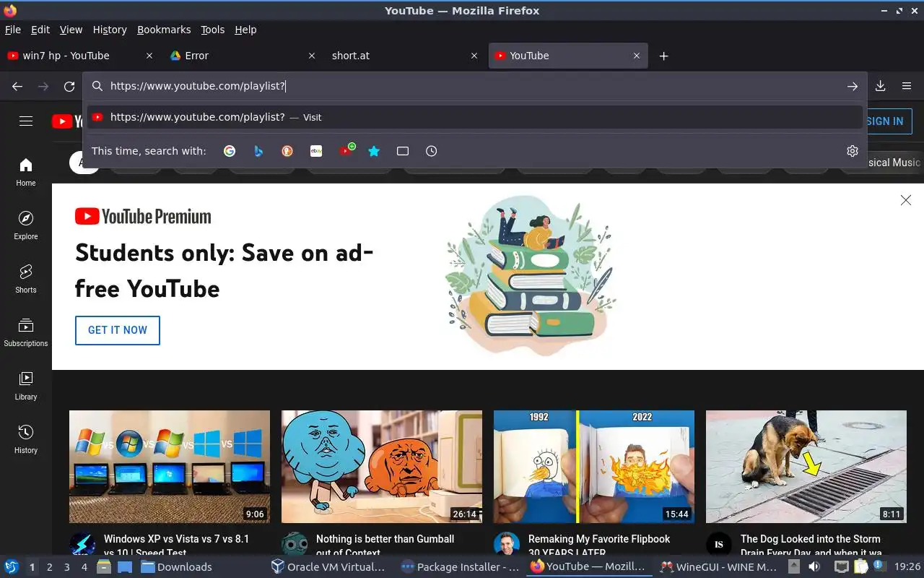Screen dimensions: 924x578
Task: Open the Firefox application hamburger menu
Action: tap(907, 86)
